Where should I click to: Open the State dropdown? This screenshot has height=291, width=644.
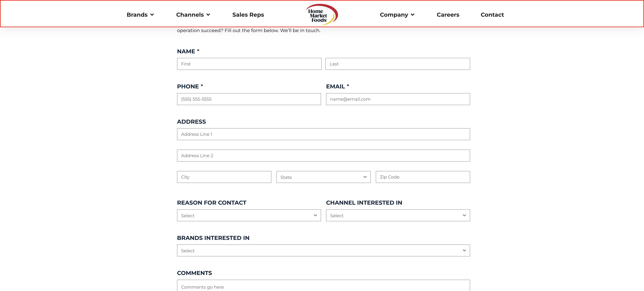pyautogui.click(x=323, y=177)
